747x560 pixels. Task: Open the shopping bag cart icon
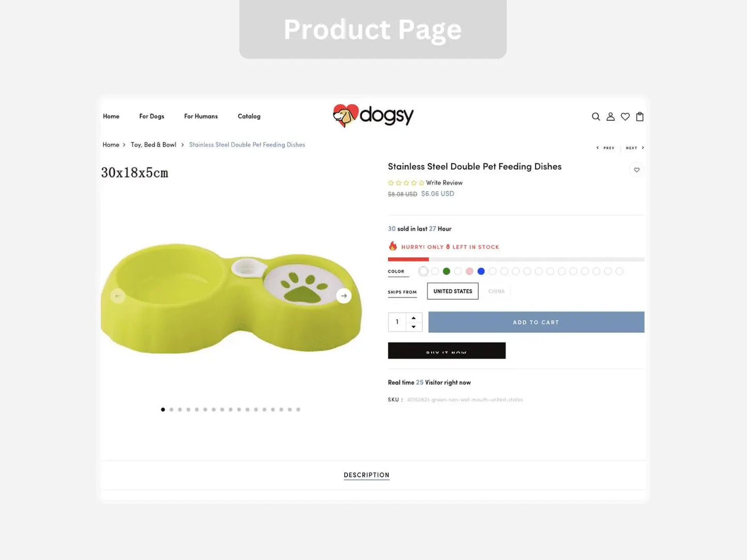point(639,117)
